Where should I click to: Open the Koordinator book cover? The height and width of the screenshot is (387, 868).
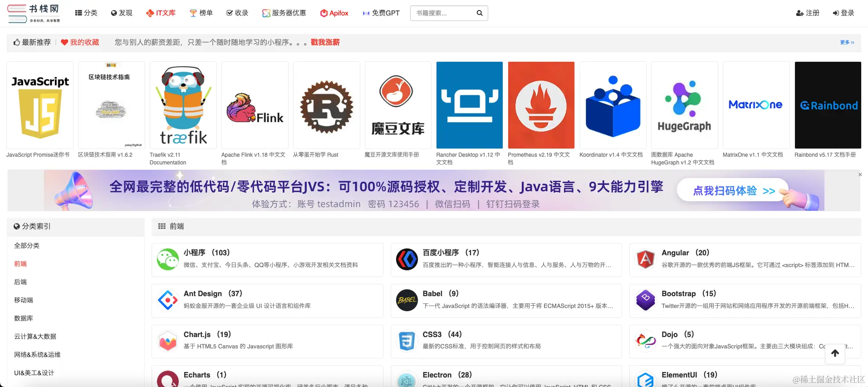pyautogui.click(x=613, y=105)
